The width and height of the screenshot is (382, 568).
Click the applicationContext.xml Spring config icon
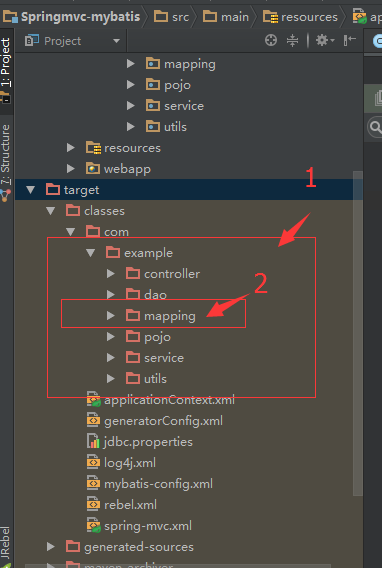click(x=93, y=400)
